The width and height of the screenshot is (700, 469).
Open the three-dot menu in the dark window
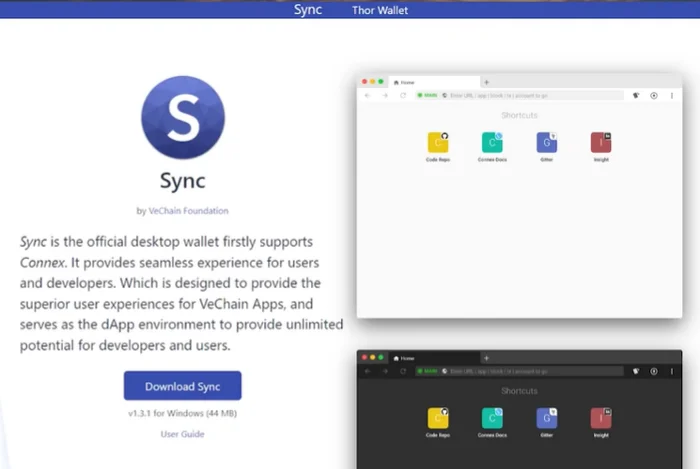point(671,371)
